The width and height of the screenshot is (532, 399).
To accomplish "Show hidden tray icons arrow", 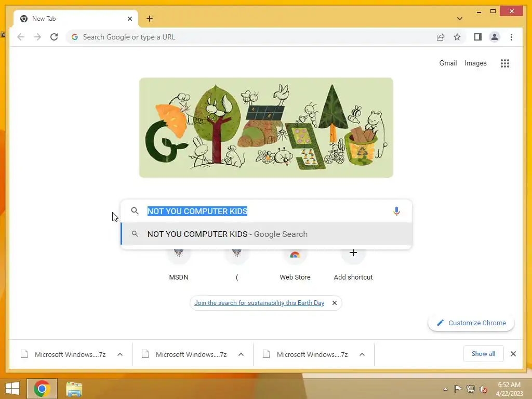I will pyautogui.click(x=445, y=389).
